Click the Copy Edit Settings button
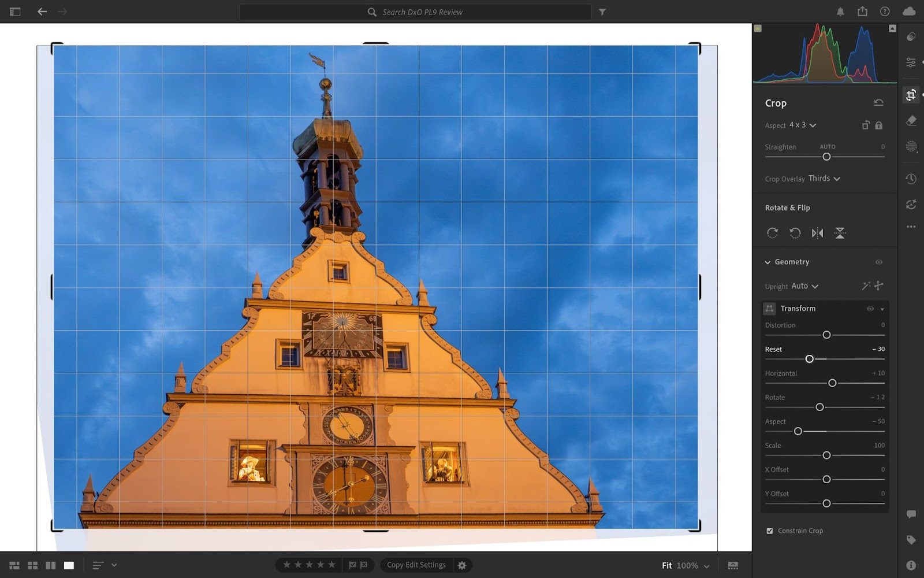This screenshot has width=924, height=578. click(x=416, y=565)
